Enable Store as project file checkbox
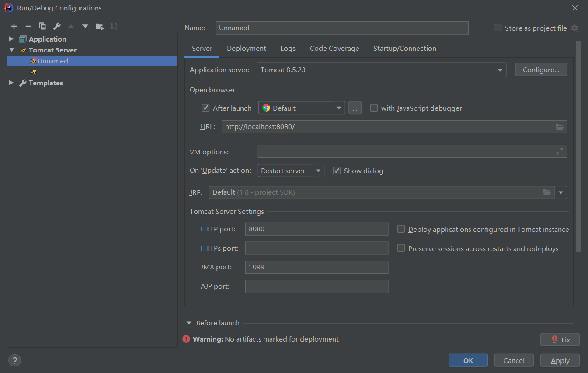588x373 pixels. coord(498,28)
